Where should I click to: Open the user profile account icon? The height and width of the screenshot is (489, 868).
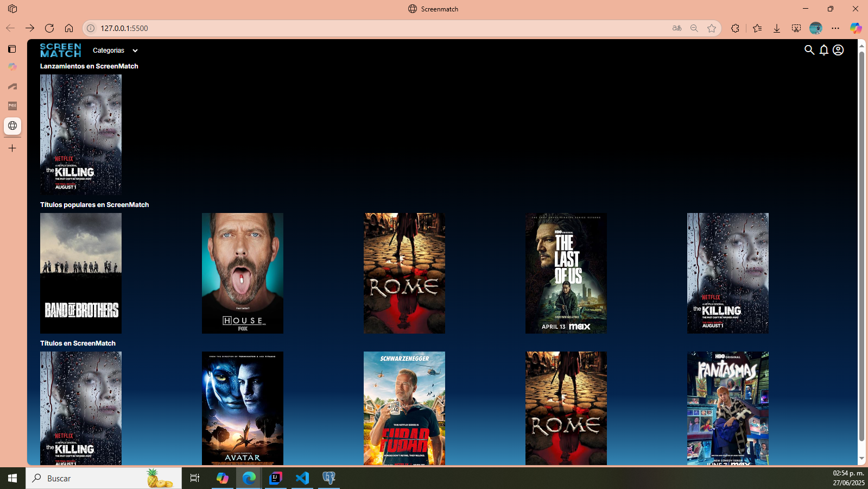[838, 50]
